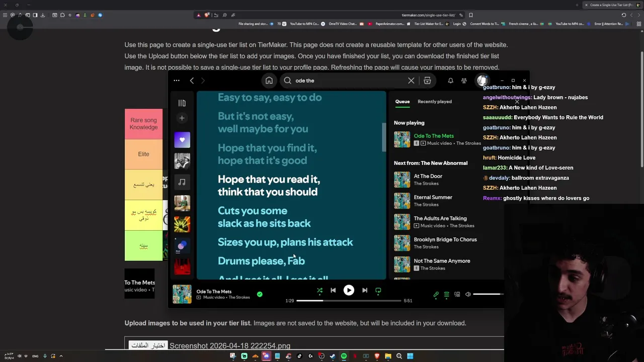Image resolution: width=644 pixels, height=362 pixels.
Task: Clear the Spotify search text
Action: point(411,80)
